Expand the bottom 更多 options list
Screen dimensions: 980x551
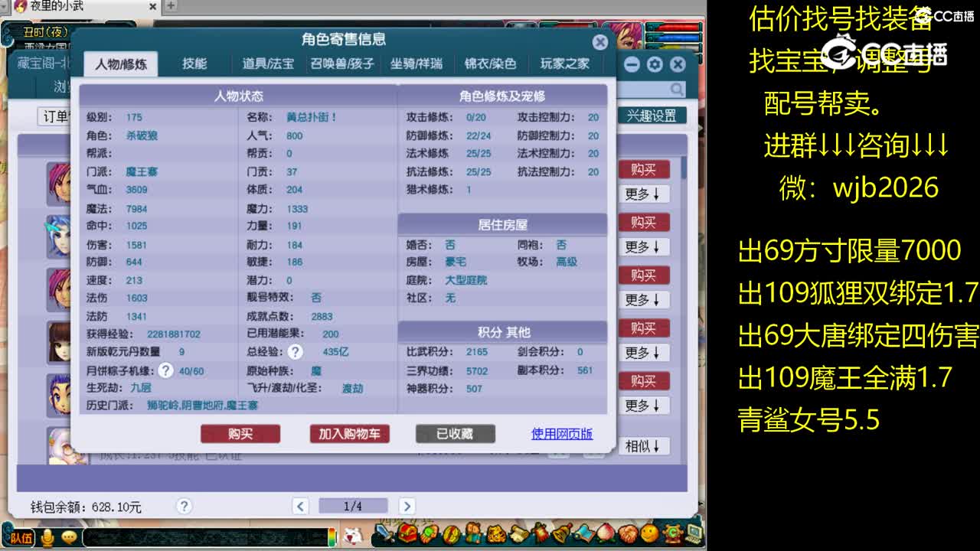(x=645, y=406)
